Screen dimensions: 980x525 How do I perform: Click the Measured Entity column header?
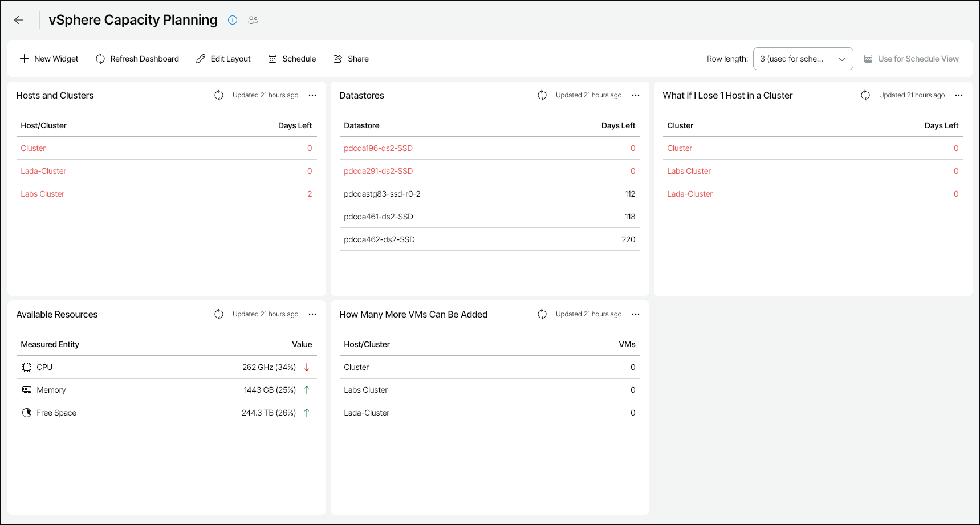coord(50,344)
